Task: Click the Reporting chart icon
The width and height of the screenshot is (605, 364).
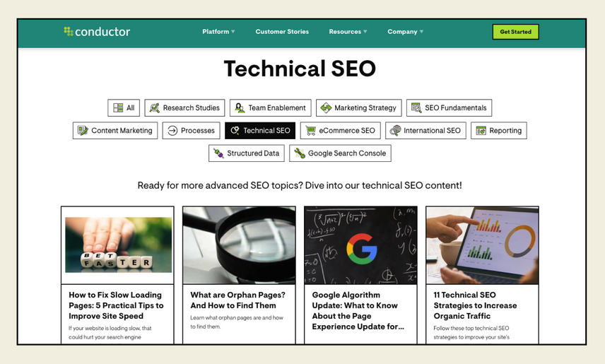Action: click(x=481, y=131)
